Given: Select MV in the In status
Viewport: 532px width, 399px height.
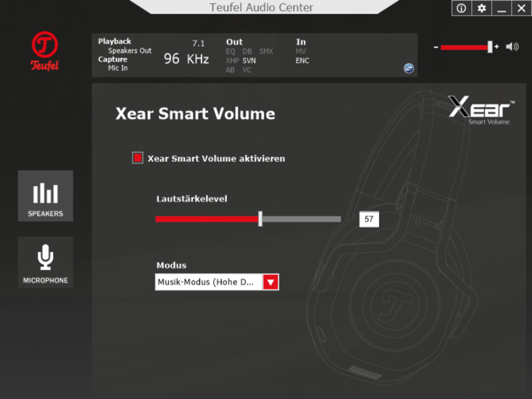Looking at the screenshot, I should click(300, 51).
